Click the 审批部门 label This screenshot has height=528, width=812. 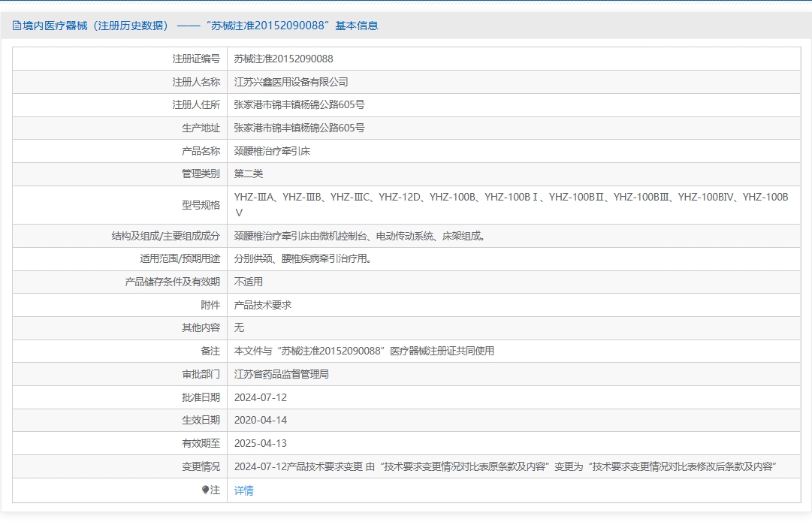(201, 374)
